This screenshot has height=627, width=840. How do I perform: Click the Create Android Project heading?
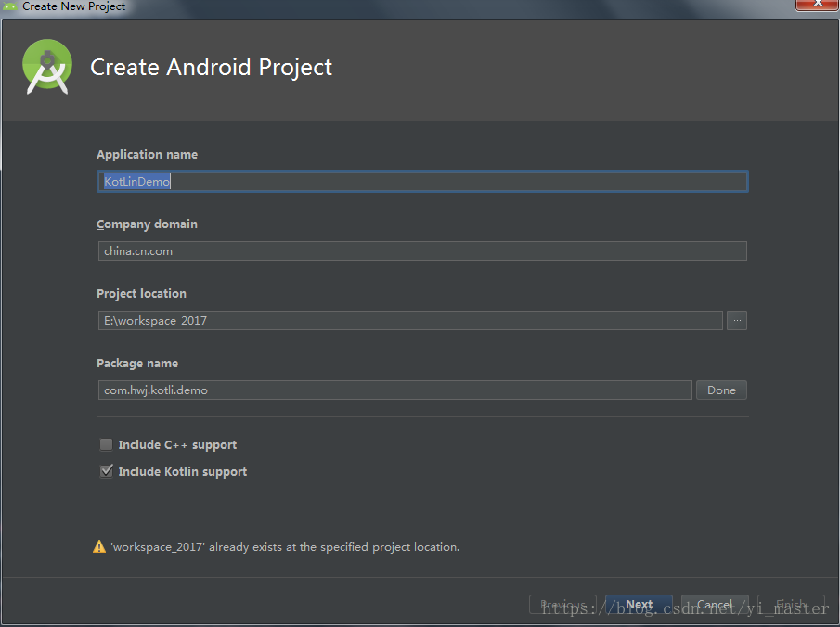coord(211,68)
